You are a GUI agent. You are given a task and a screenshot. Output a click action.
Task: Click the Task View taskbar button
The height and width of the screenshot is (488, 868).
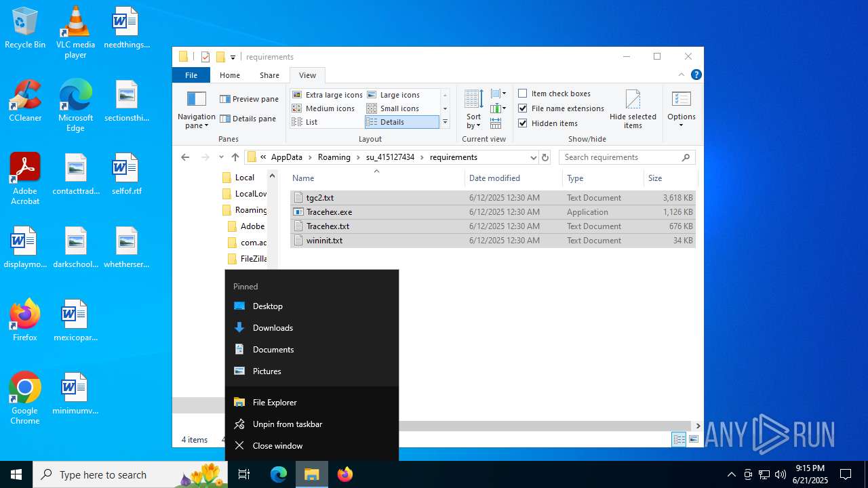[245, 474]
